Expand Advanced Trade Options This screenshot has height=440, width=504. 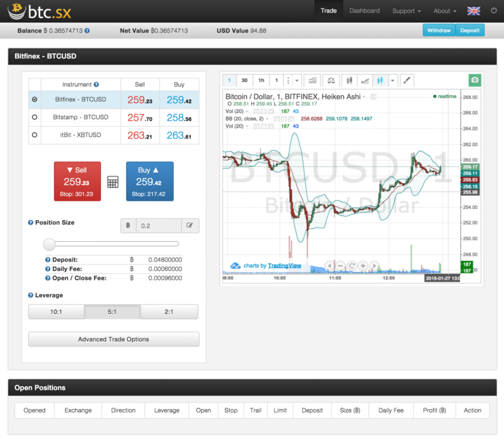114,339
